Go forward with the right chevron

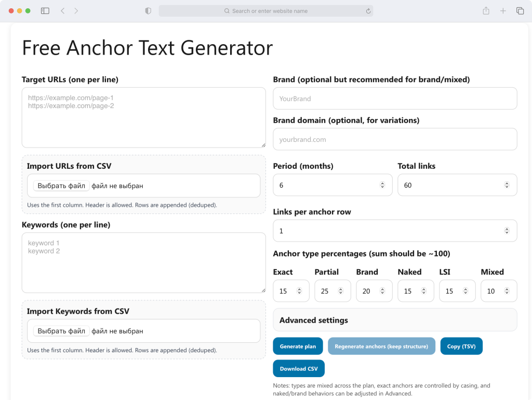pos(76,11)
